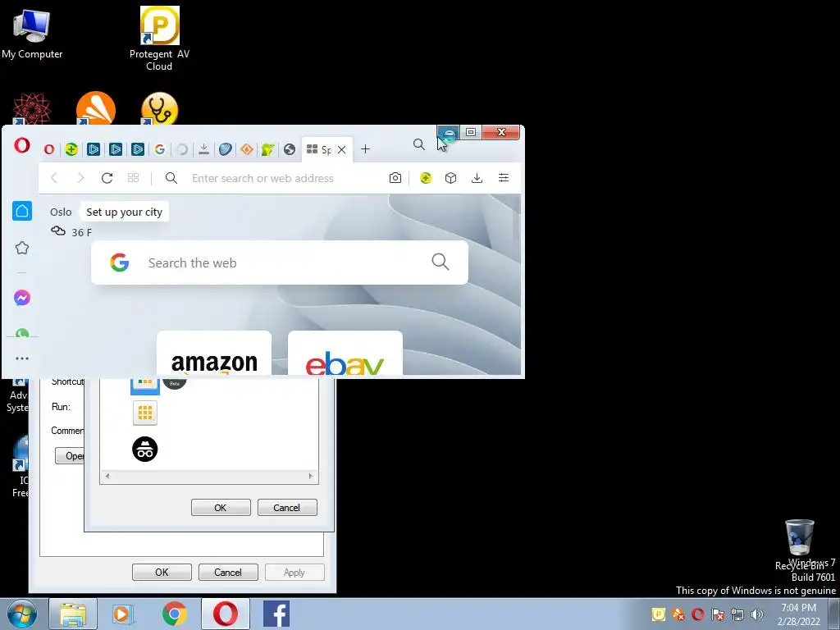Click OK in the Change Icon dialog

pyautogui.click(x=221, y=507)
